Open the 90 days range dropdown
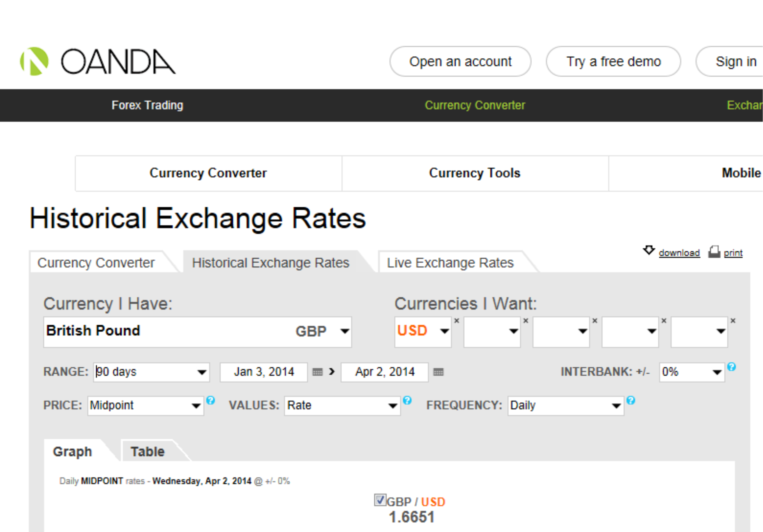The width and height of the screenshot is (763, 532). pos(201,372)
